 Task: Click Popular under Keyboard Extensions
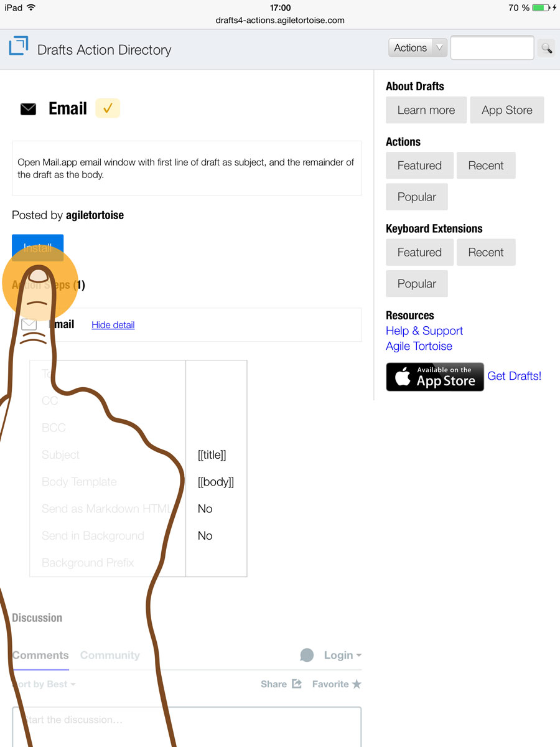pyautogui.click(x=417, y=284)
